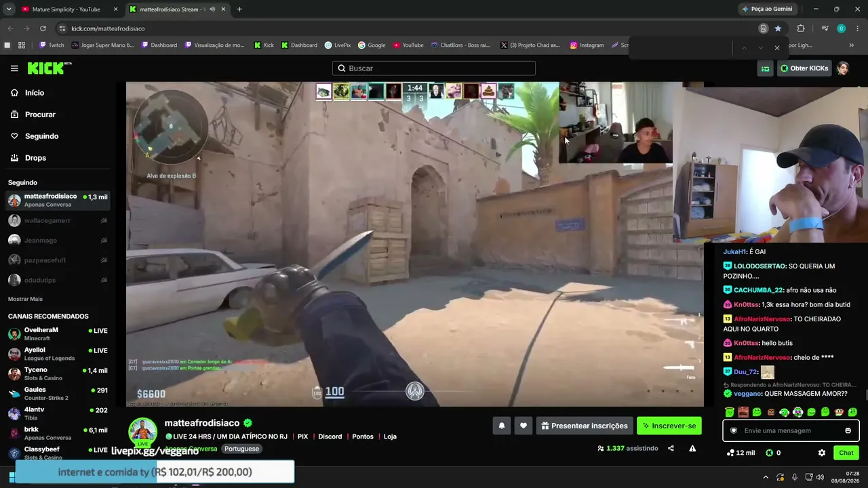Bookmark this page with the star icon
This screenshot has width=868, height=488.
[x=778, y=28]
